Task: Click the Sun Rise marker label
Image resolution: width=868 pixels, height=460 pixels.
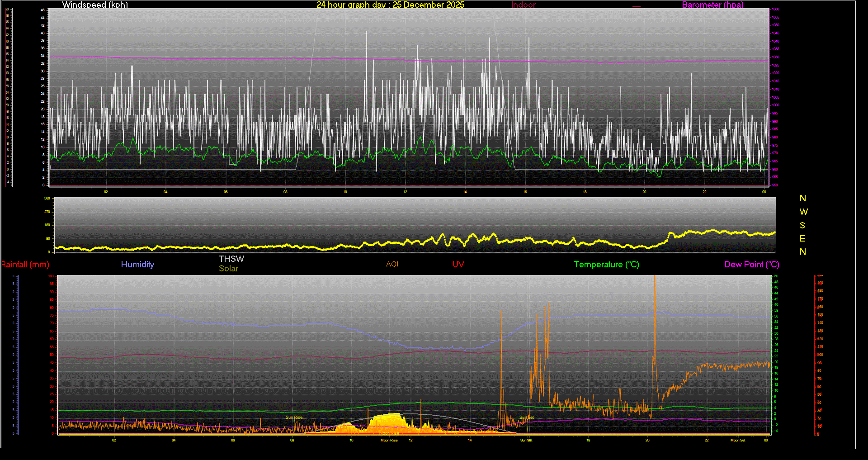Action: click(x=294, y=417)
